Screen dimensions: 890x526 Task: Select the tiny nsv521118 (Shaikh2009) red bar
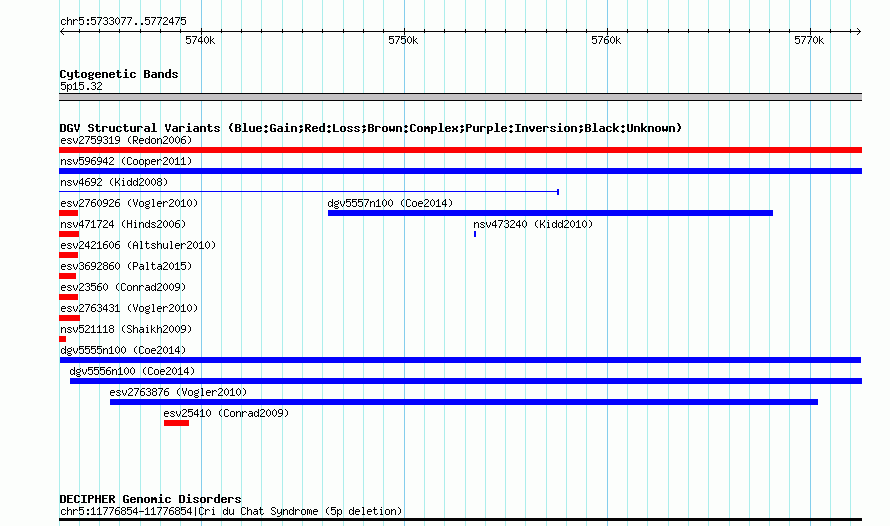coord(62,339)
